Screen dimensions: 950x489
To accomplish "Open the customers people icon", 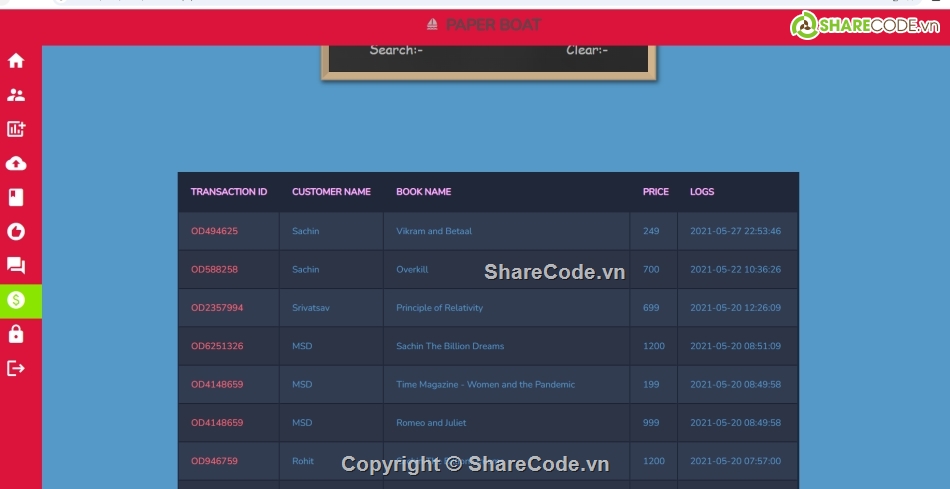I will tap(16, 95).
